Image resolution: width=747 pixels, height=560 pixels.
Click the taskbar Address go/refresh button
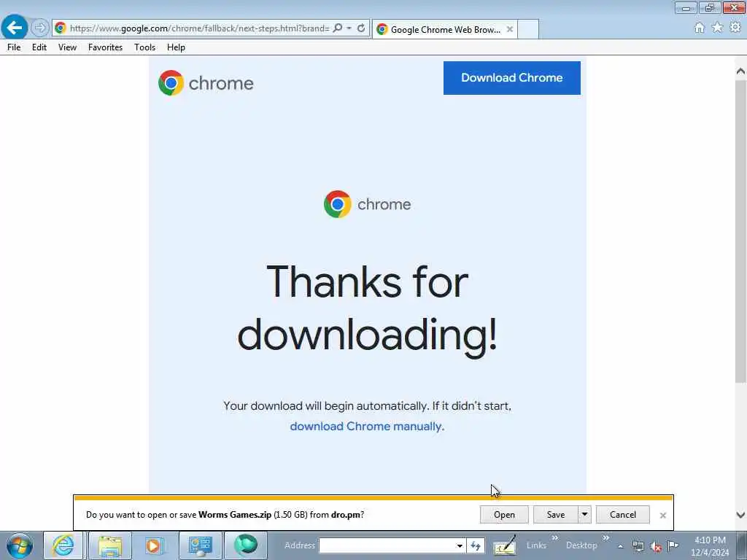[476, 545]
